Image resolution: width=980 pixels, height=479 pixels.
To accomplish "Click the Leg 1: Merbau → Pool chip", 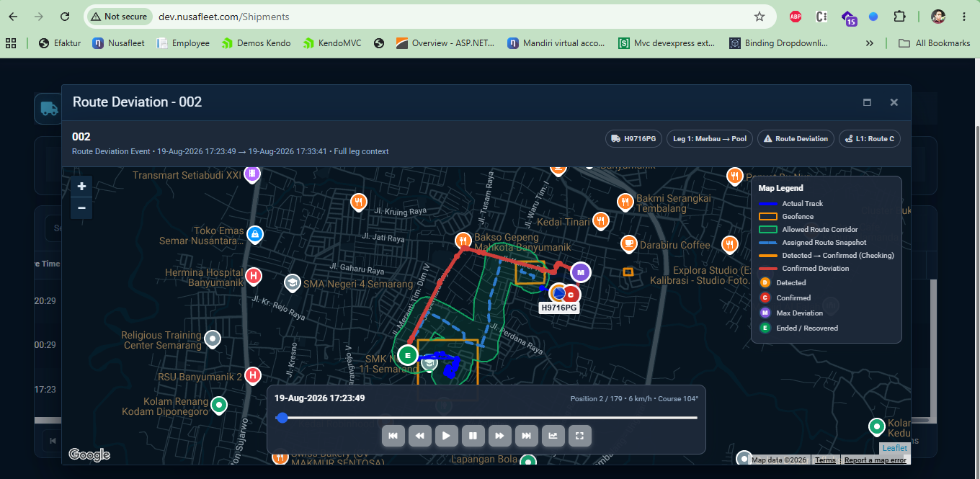I will 710,138.
